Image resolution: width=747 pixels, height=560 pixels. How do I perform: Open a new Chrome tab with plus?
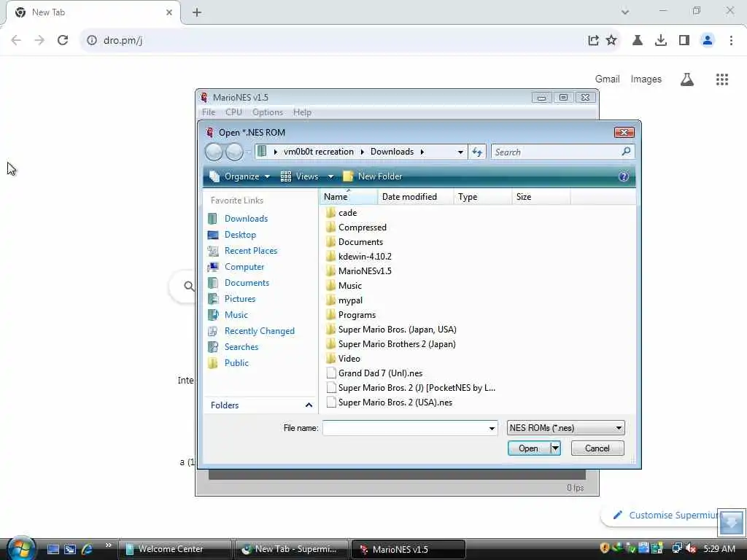197,12
